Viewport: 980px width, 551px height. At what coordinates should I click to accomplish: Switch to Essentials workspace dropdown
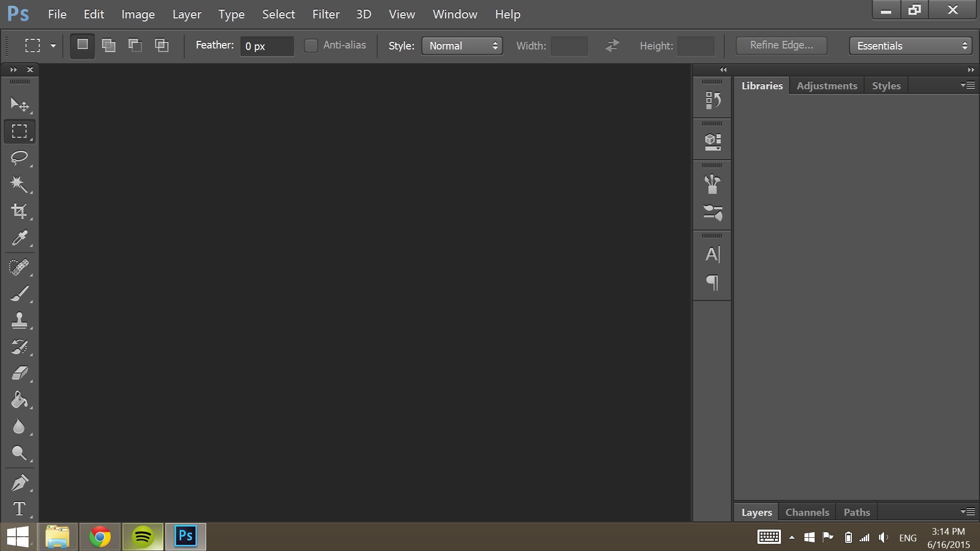tap(912, 45)
